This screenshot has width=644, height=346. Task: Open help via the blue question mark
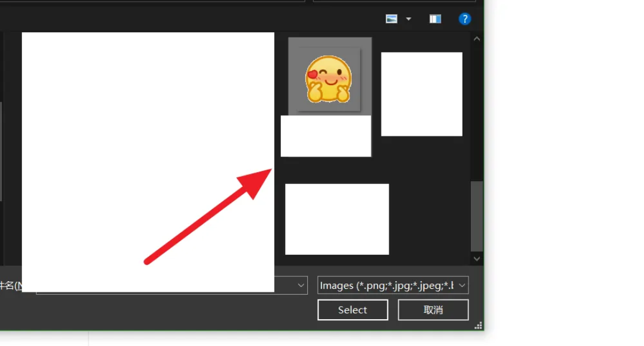click(464, 19)
